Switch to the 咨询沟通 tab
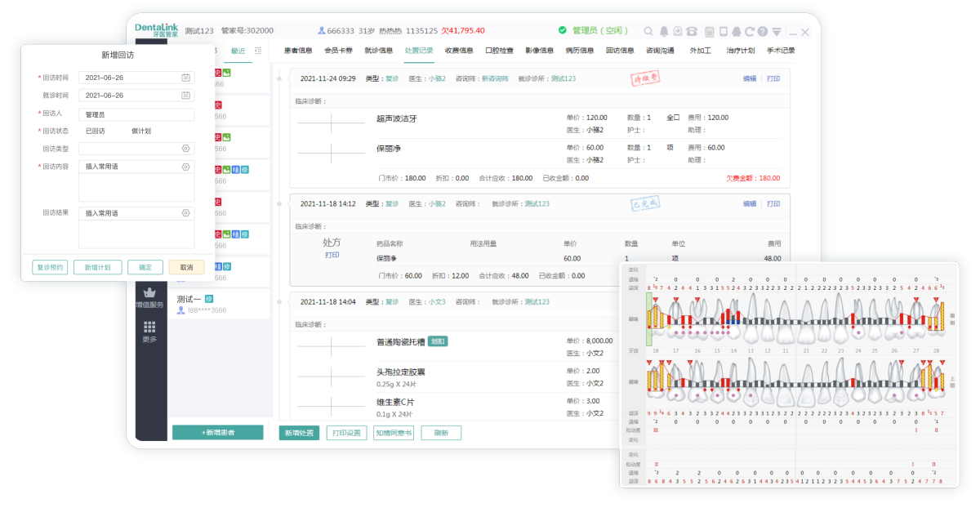 click(660, 51)
